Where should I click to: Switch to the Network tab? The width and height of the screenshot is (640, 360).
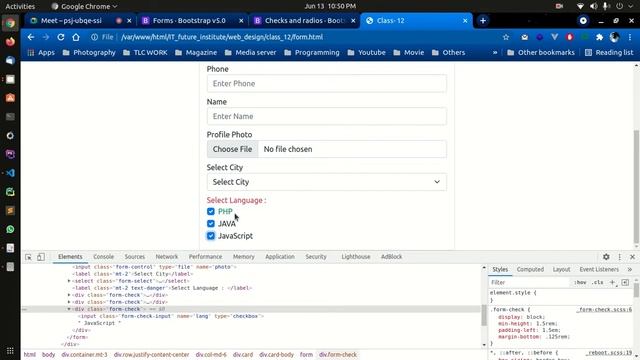(x=167, y=257)
